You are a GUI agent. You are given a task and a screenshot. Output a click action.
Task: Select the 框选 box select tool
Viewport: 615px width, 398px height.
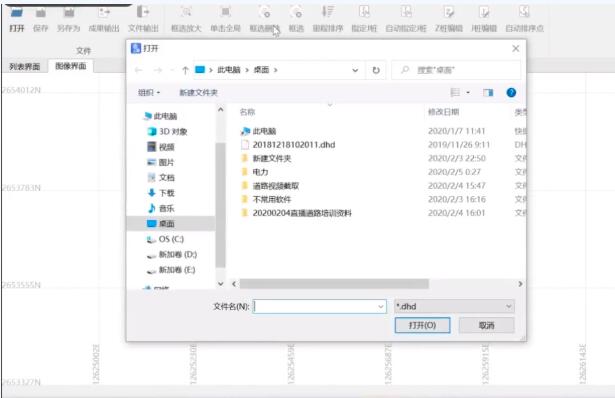pos(296,12)
